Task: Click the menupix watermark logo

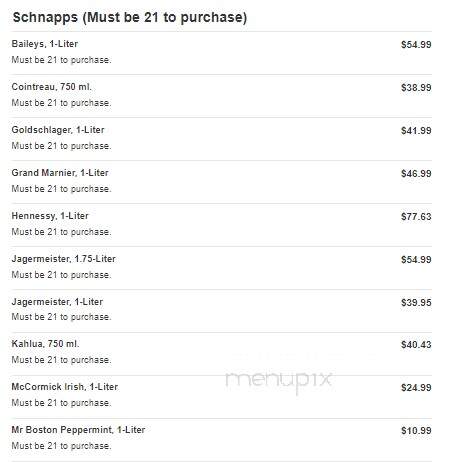Action: click(x=279, y=381)
